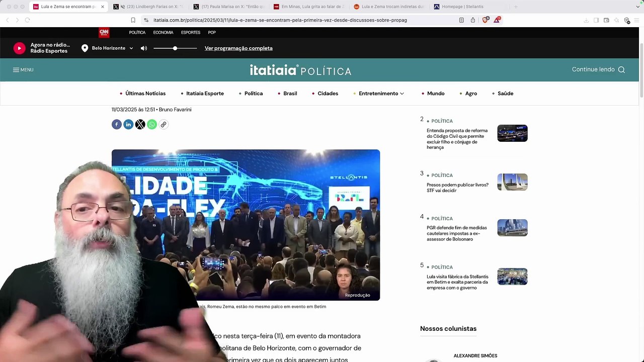Open Código Civil reform article headline

pos(457,139)
